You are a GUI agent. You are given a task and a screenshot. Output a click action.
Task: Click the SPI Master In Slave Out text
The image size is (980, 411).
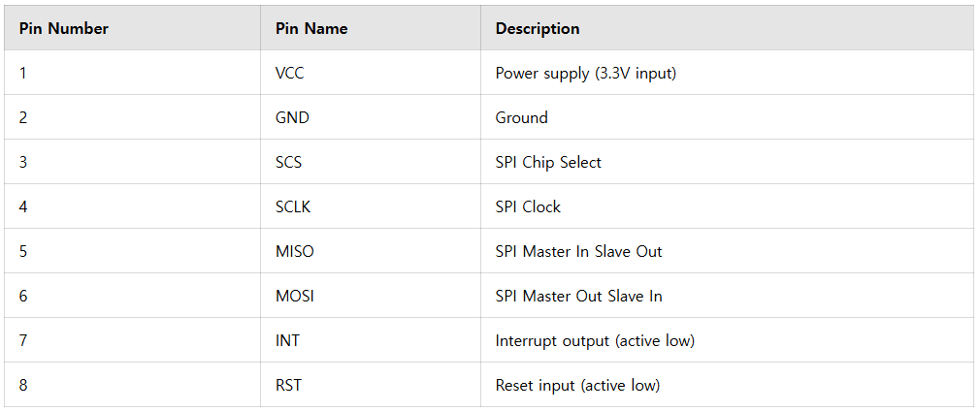click(578, 252)
